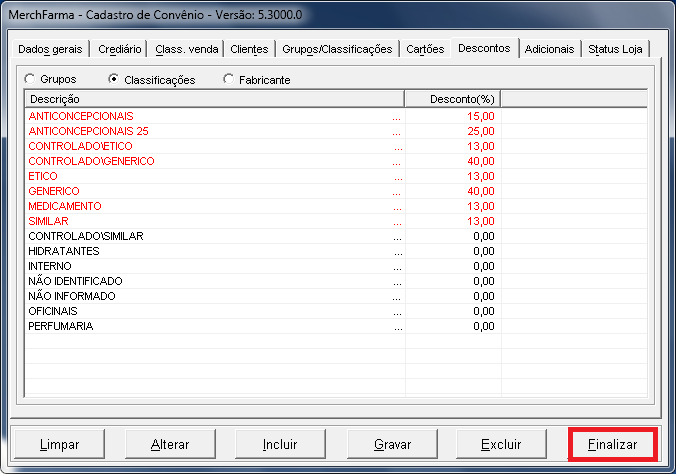
Task: Open the Status Loja tab
Action: [x=615, y=49]
